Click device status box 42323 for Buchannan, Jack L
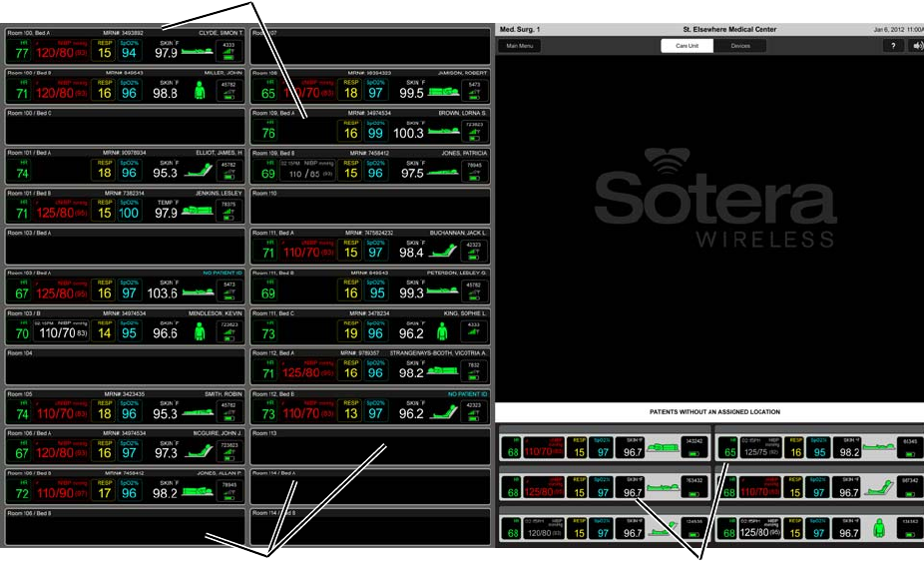Image resolution: width=924 pixels, height=562 pixels. pyautogui.click(x=474, y=251)
